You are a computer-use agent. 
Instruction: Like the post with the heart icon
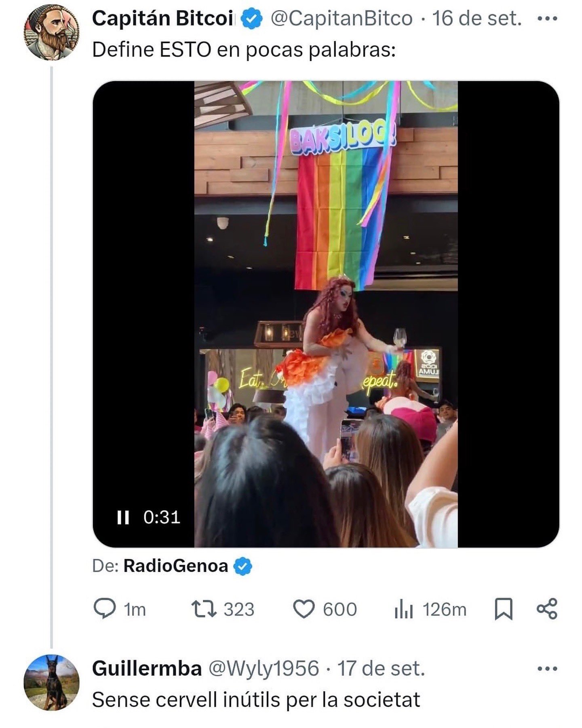(304, 609)
